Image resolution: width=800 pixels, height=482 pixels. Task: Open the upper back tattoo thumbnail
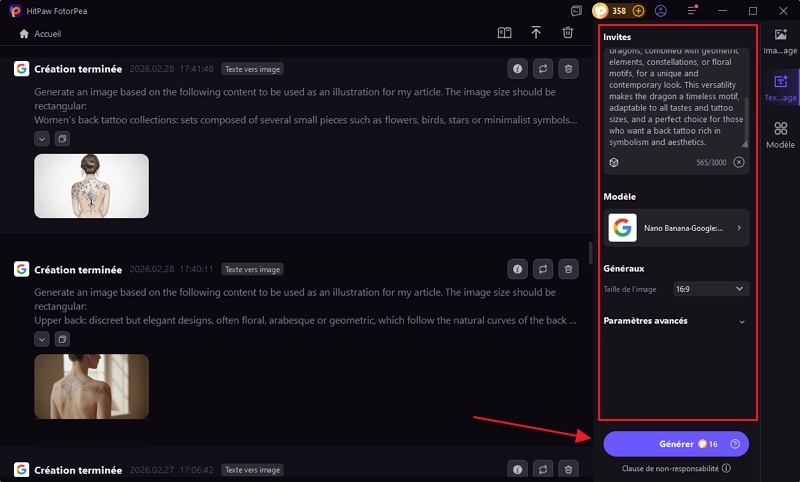point(91,386)
